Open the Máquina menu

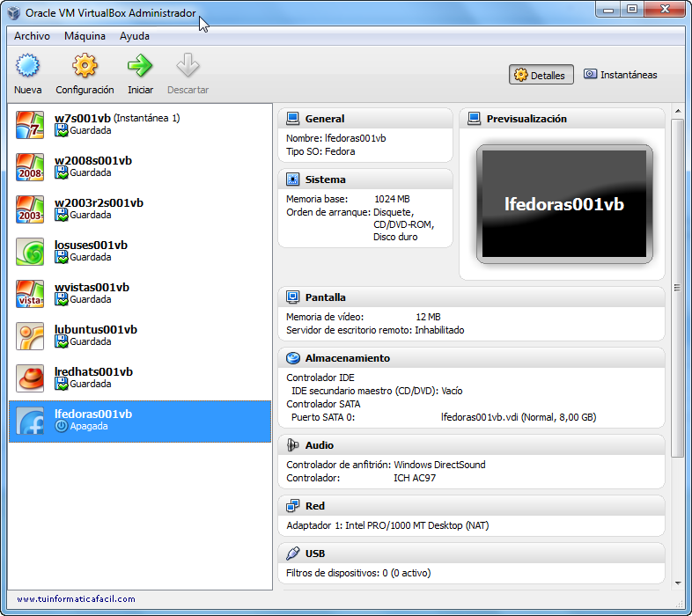pyautogui.click(x=85, y=36)
